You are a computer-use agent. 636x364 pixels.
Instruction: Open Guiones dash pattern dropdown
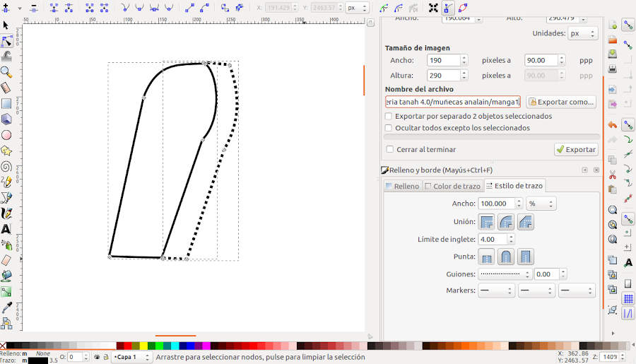[x=505, y=274]
